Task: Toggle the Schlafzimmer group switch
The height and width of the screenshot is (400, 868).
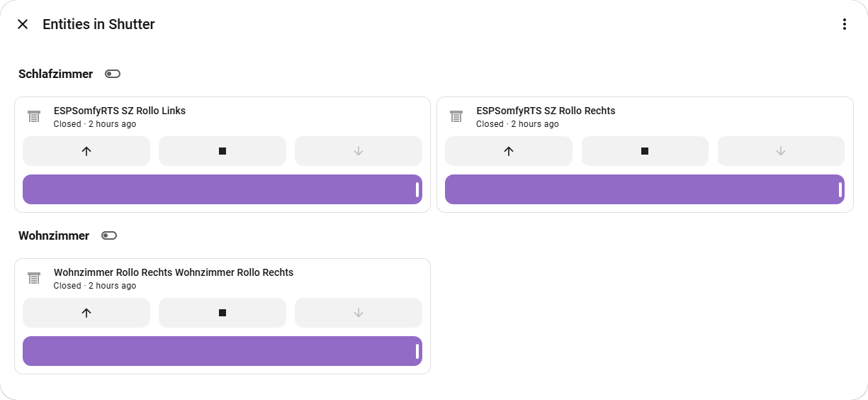Action: (113, 74)
